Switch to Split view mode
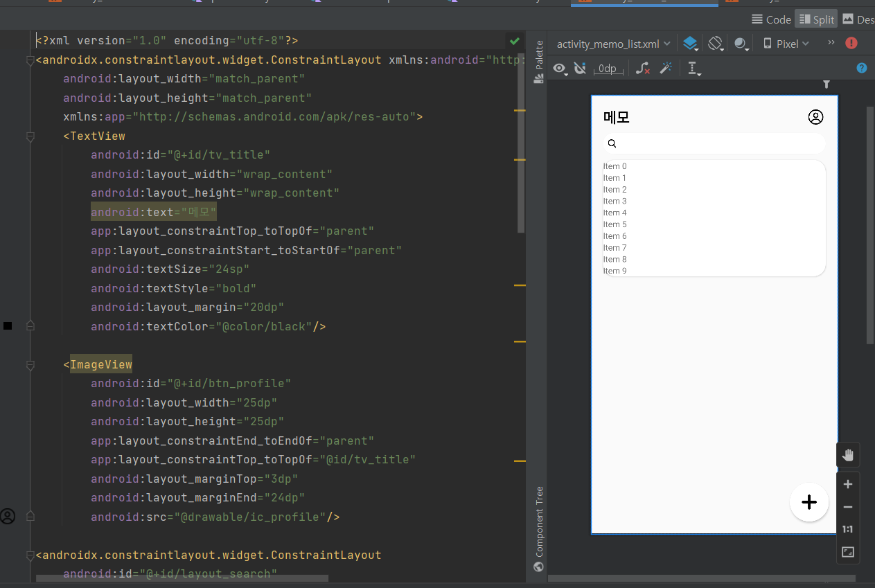This screenshot has width=875, height=588. 816,19
